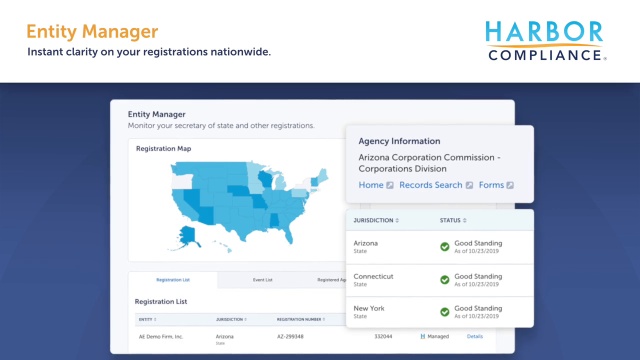Open the Registered Agent tab
This screenshot has width=640, height=360.
coord(331,280)
